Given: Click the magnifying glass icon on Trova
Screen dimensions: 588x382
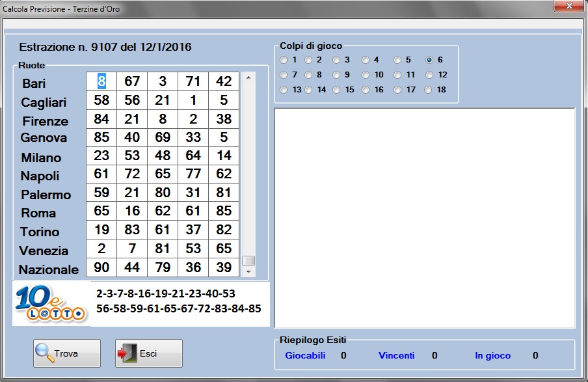Looking at the screenshot, I should pos(44,353).
